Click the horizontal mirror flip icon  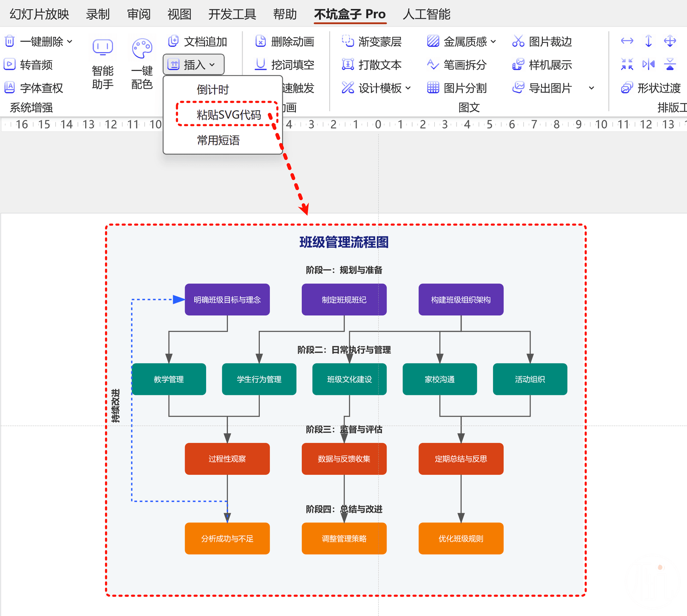coord(648,64)
